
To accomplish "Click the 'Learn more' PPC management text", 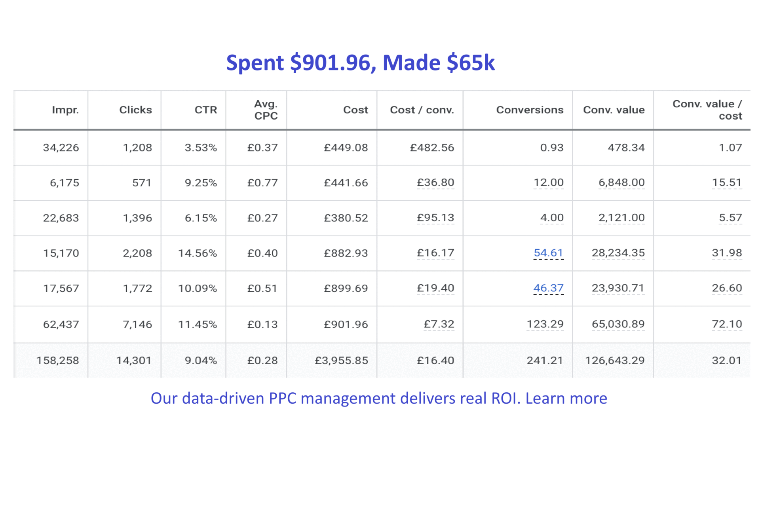I will point(566,398).
